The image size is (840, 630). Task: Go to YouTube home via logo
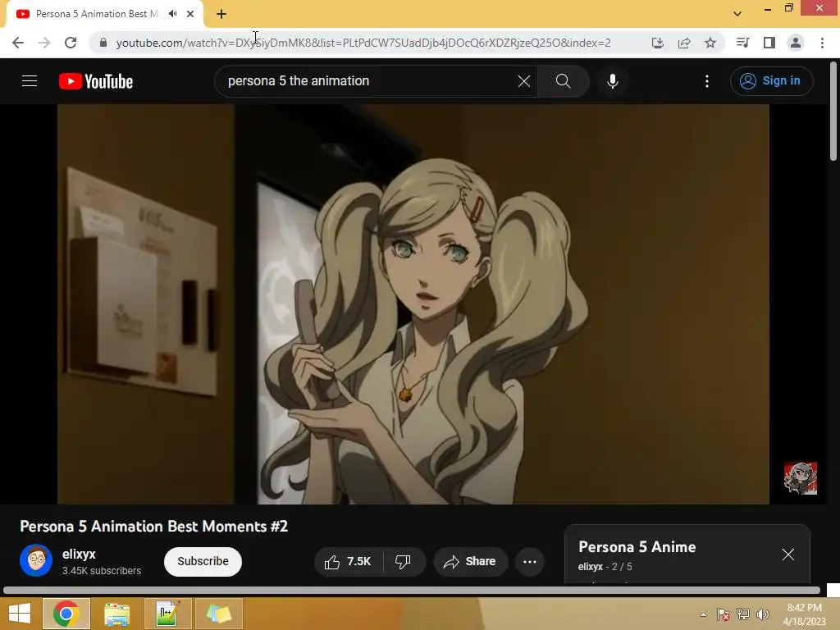click(96, 81)
